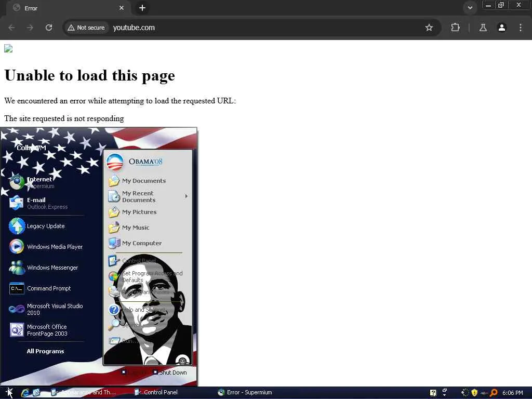Reload the page in Supermium
Viewport: 532px width, 399px height.
[49, 28]
